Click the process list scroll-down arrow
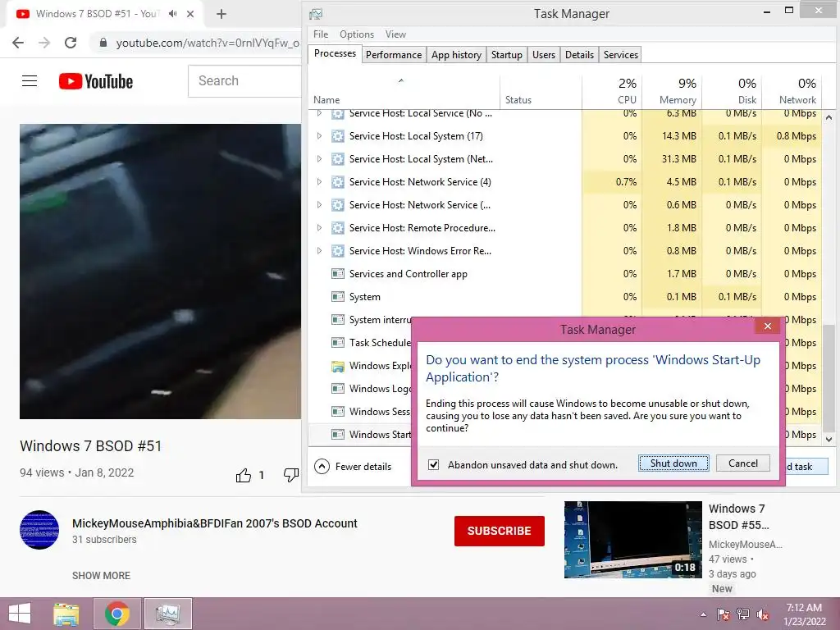The image size is (840, 630). tap(829, 440)
